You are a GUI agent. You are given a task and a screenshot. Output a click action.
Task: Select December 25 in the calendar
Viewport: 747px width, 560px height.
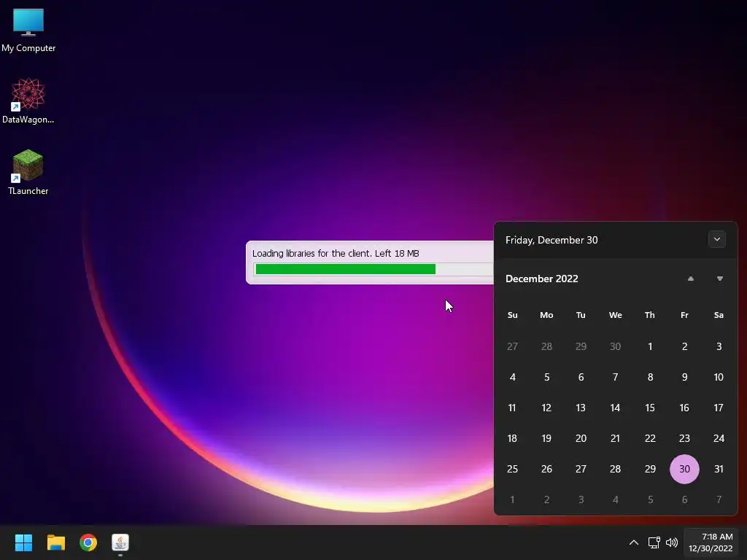click(512, 469)
